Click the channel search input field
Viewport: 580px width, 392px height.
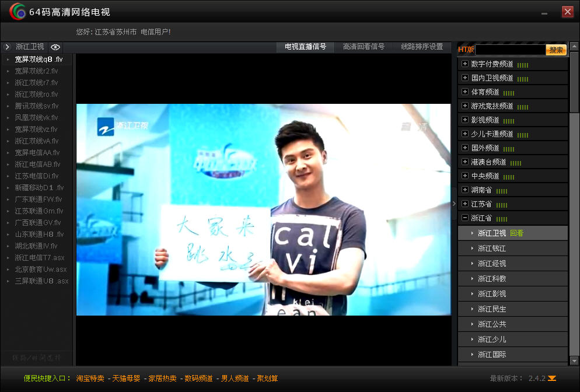pyautogui.click(x=510, y=50)
